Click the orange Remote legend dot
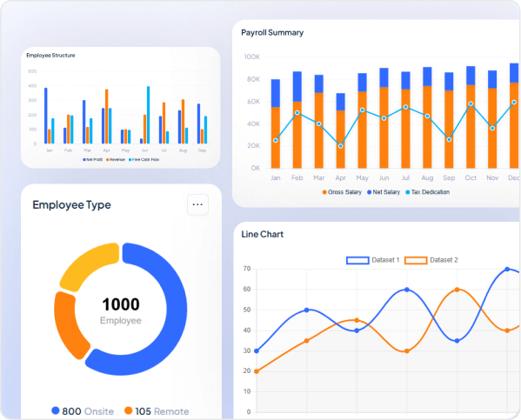Image resolution: width=521 pixels, height=420 pixels. click(x=128, y=410)
